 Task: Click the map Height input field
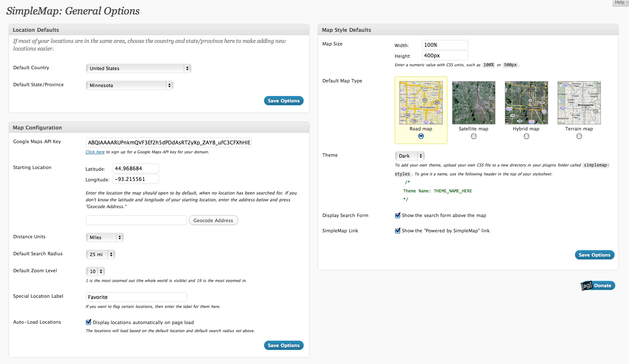[x=445, y=56]
